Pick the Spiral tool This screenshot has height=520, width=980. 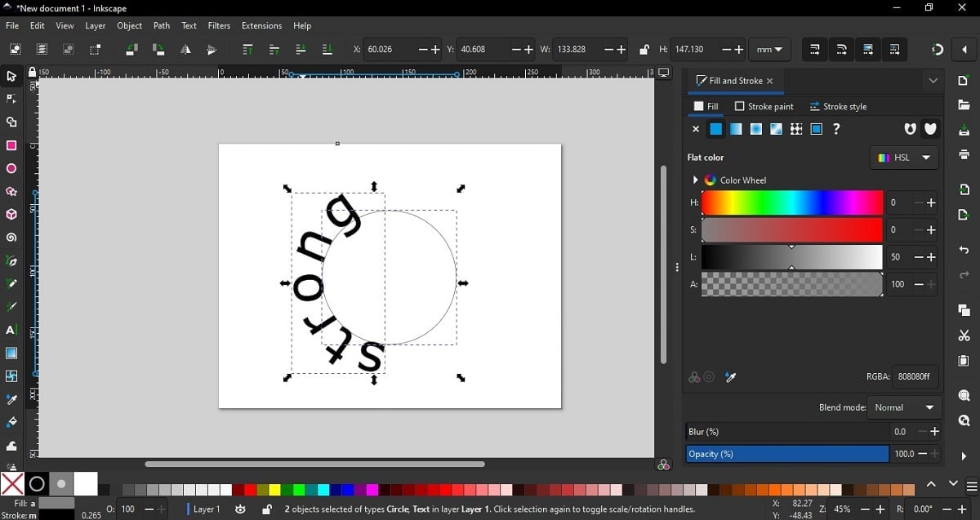(11, 238)
